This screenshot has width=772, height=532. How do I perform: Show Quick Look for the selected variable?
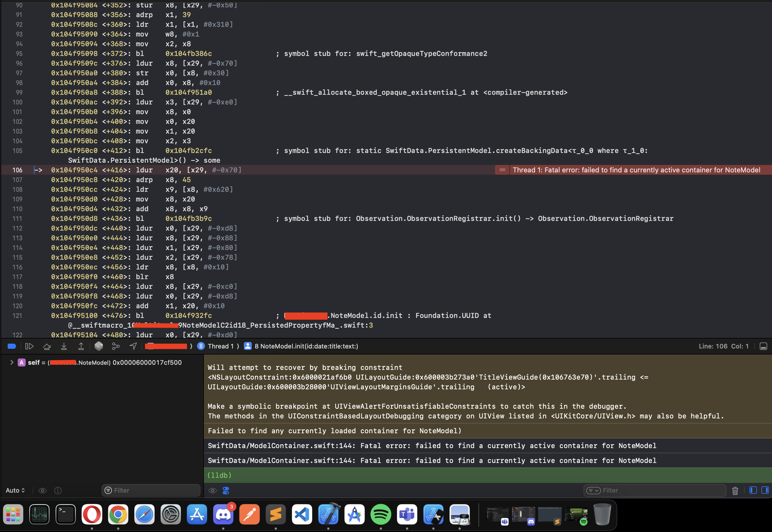point(42,490)
